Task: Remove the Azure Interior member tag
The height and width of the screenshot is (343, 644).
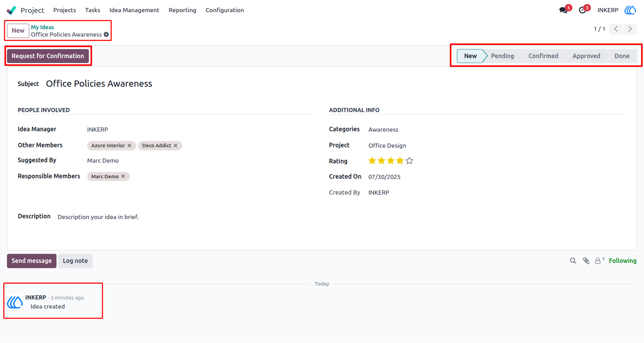Action: click(x=129, y=146)
